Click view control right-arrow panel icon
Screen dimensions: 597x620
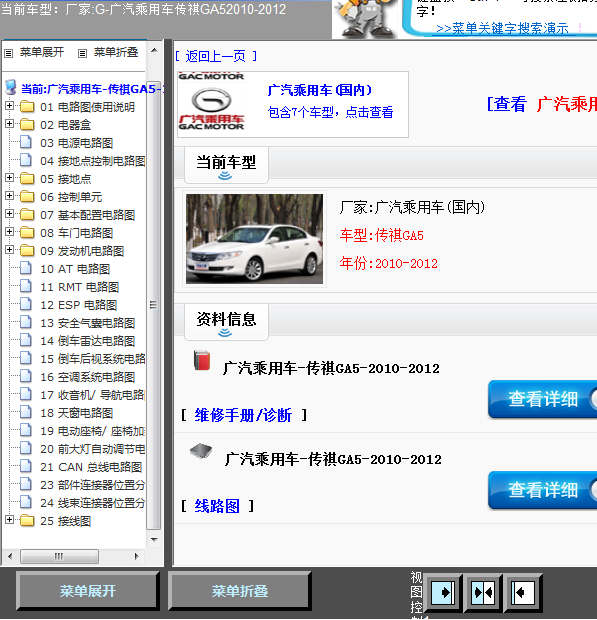tap(443, 592)
